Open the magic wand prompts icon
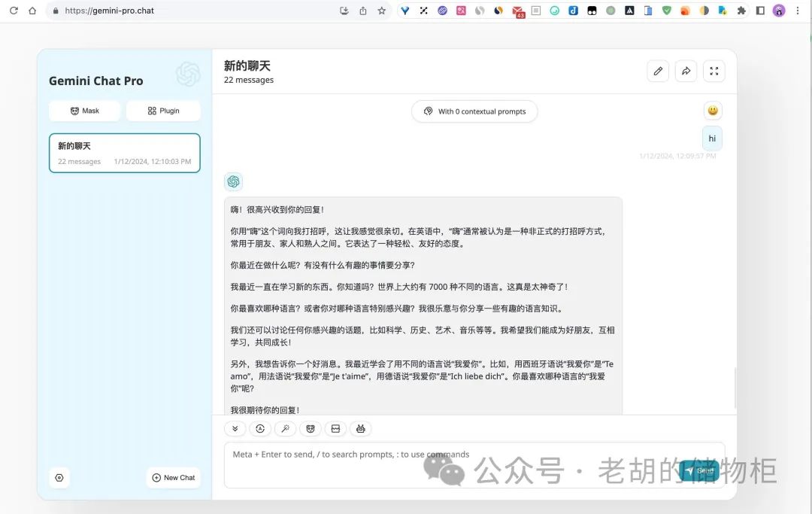The image size is (812, 514). [x=286, y=428]
